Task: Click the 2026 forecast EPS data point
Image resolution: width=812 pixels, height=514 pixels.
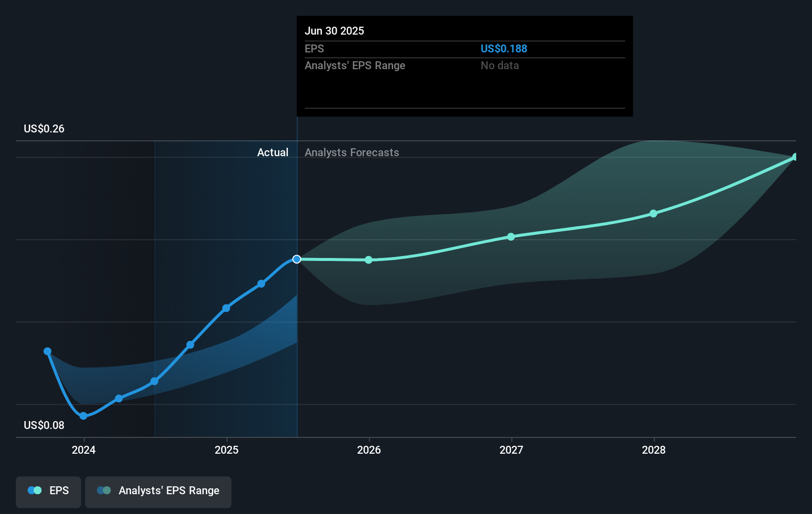Action: click(368, 260)
